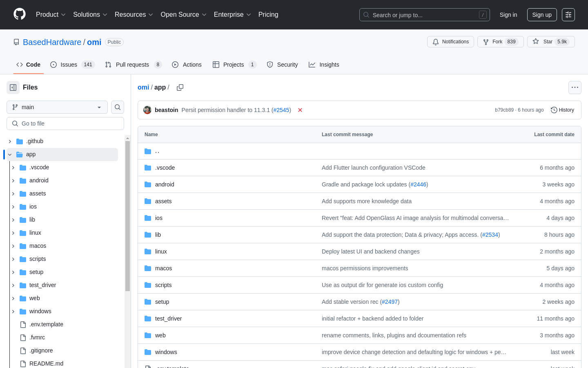
Task: Expand the Open Source menu
Action: 183,15
